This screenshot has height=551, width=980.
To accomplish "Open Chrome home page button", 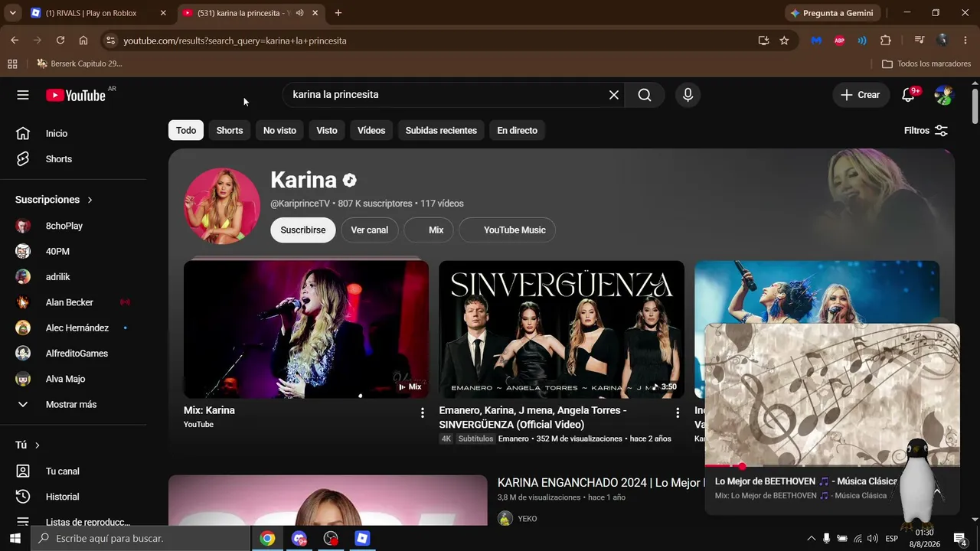I will point(83,41).
